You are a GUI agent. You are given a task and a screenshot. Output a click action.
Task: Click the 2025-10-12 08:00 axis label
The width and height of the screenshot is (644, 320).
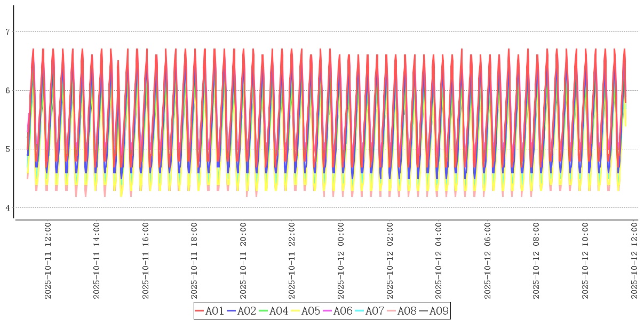pos(536,261)
